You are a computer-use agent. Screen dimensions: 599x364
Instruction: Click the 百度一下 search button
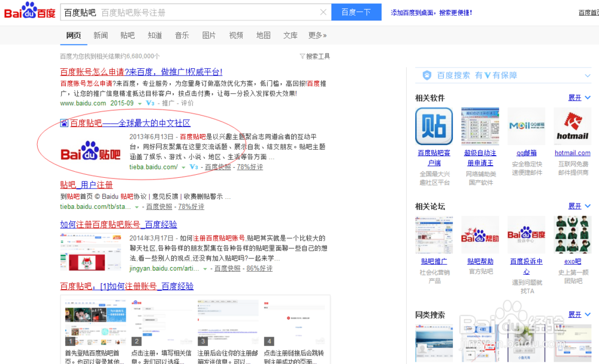[356, 12]
